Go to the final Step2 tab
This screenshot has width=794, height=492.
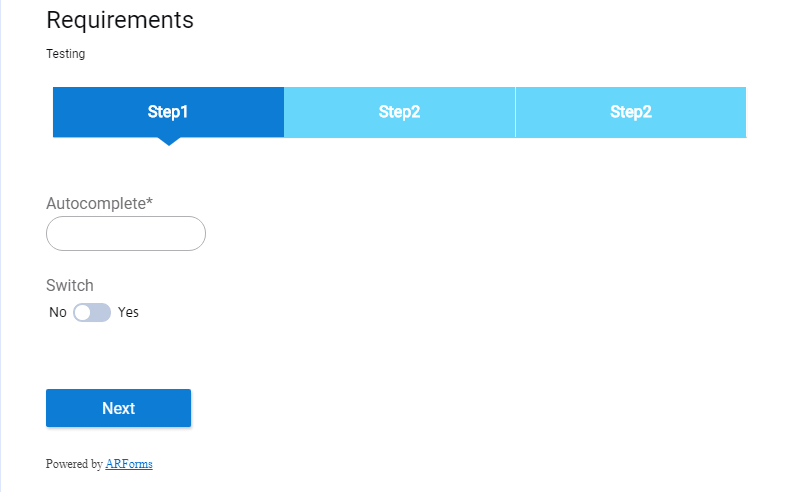pyautogui.click(x=631, y=112)
